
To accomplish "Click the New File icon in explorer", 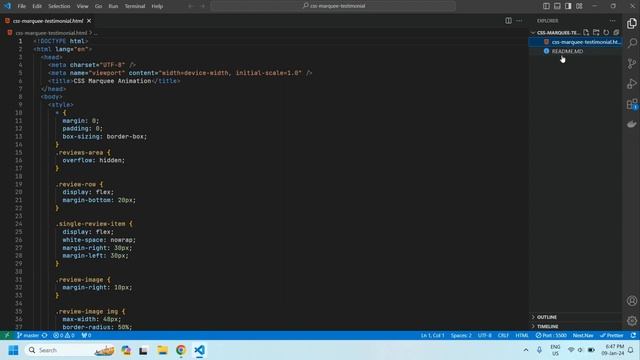I will [x=586, y=32].
